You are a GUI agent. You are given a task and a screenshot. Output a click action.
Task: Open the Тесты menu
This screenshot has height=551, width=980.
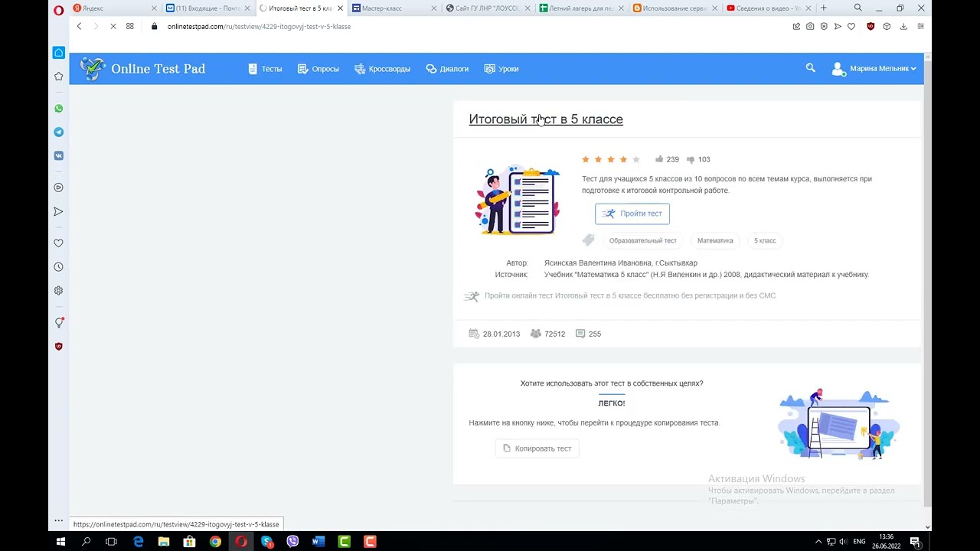(266, 69)
